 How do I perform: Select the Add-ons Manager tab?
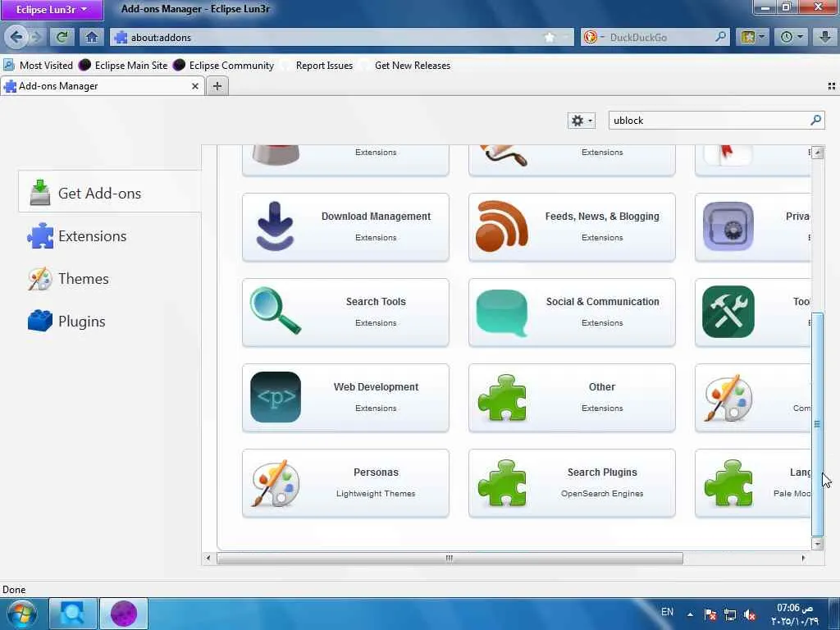[x=102, y=85]
